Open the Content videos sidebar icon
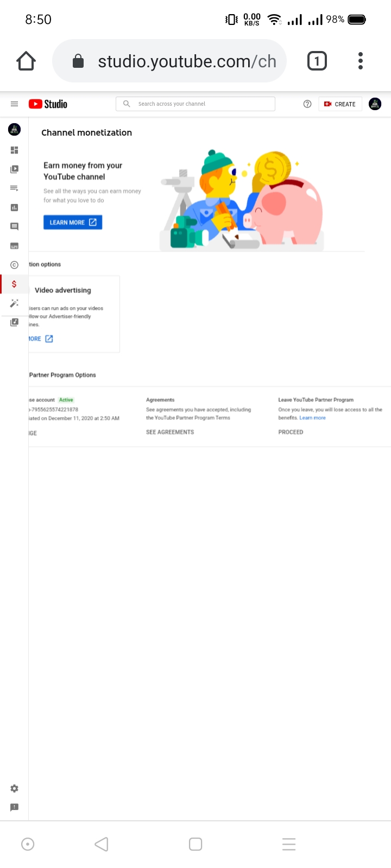Image resolution: width=391 pixels, height=868 pixels. coord(15,169)
